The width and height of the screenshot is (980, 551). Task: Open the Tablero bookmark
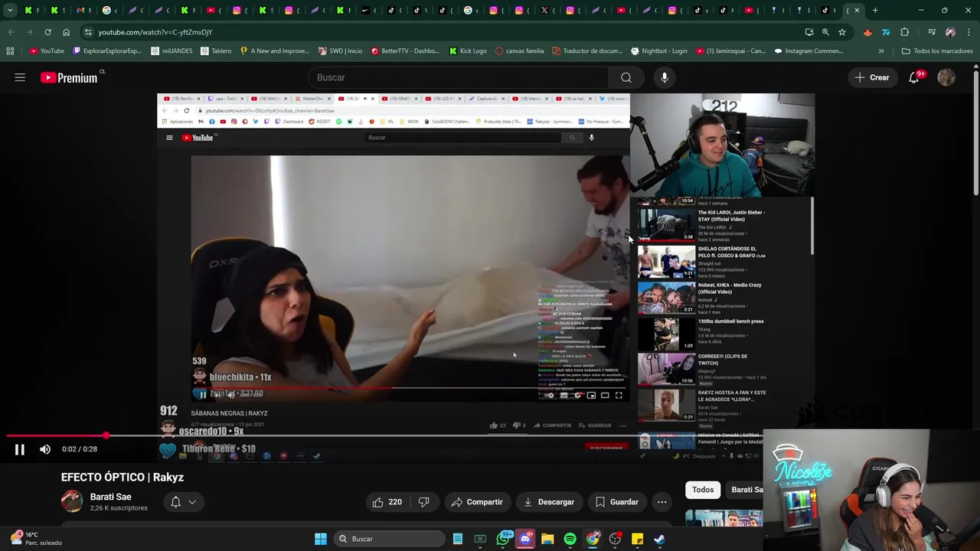[x=216, y=51]
